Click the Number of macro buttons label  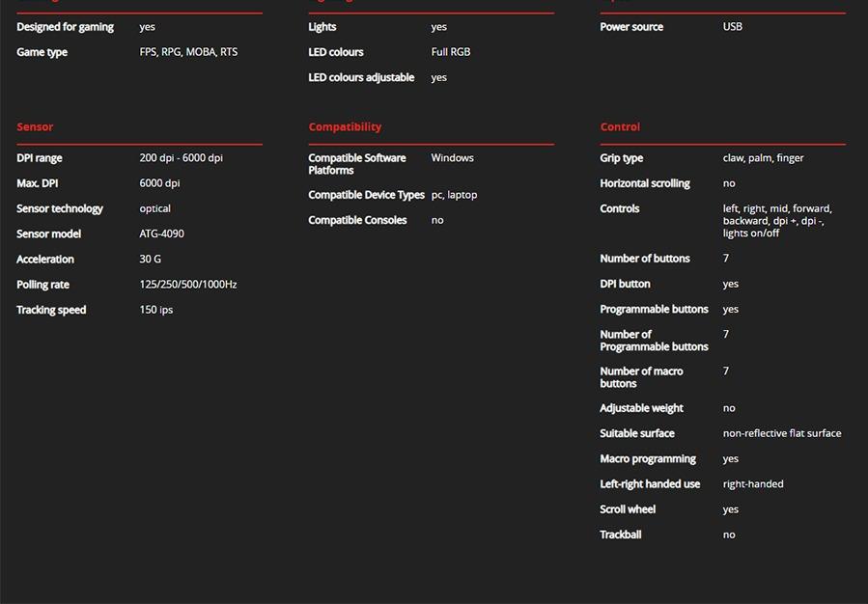(x=641, y=377)
